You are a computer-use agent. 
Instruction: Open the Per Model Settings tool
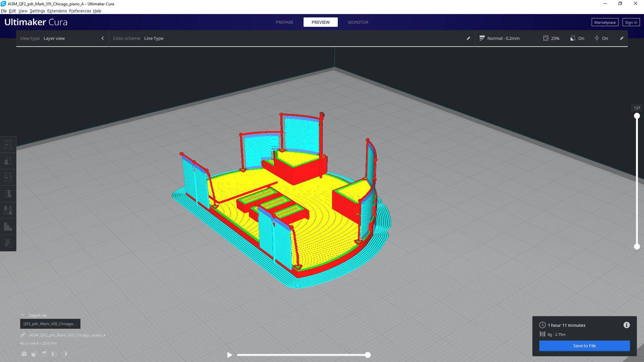[x=8, y=210]
